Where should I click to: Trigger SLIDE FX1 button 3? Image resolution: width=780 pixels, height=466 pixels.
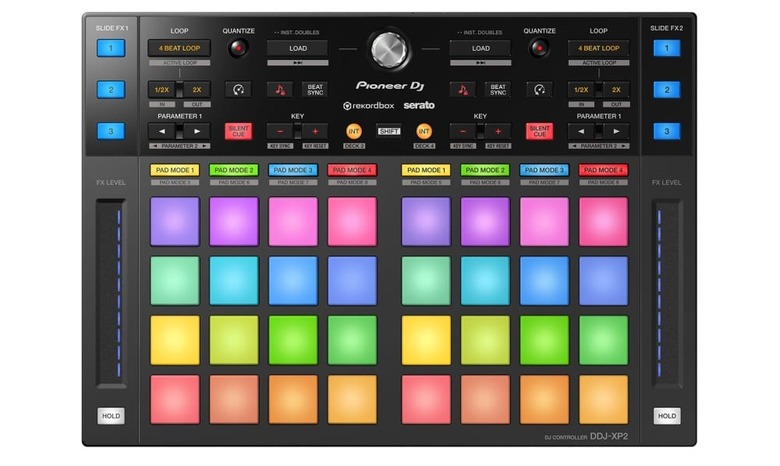tap(111, 131)
